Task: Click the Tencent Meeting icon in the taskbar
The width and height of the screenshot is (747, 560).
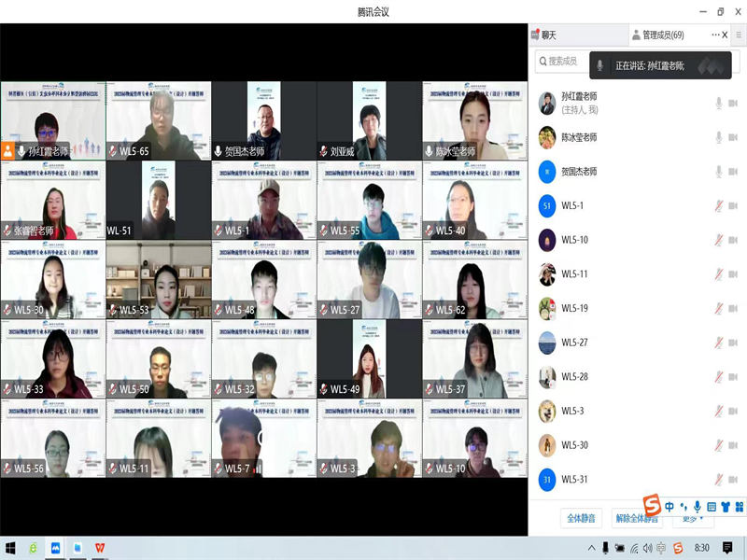Action: [x=55, y=547]
